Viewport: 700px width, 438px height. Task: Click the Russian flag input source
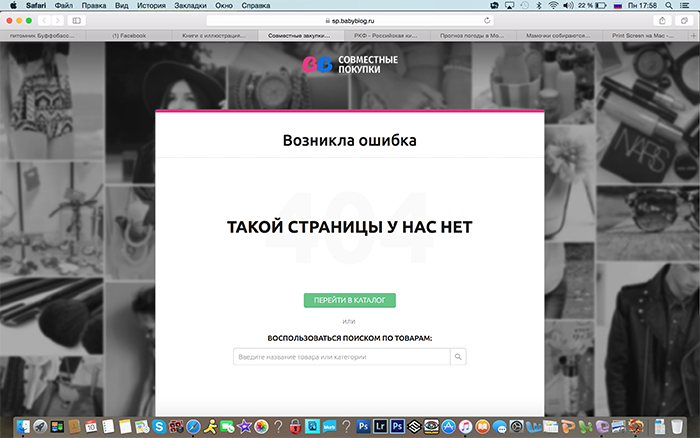point(618,5)
